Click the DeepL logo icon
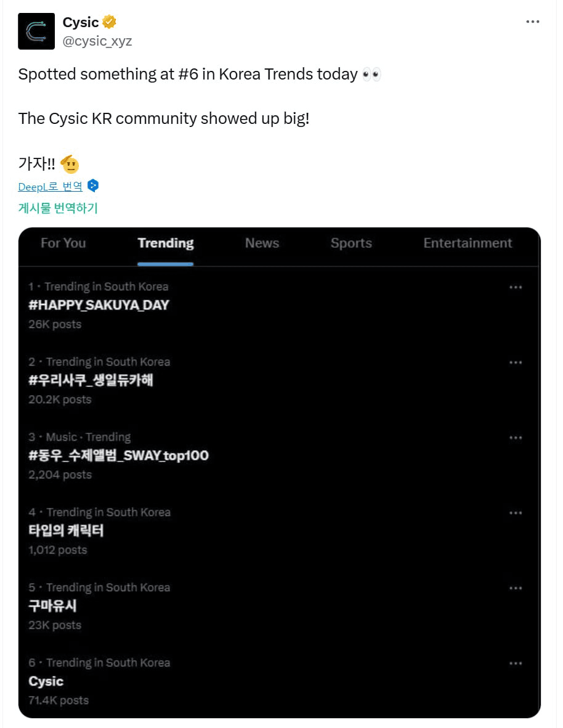Screen dimensions: 563x728 93,186
